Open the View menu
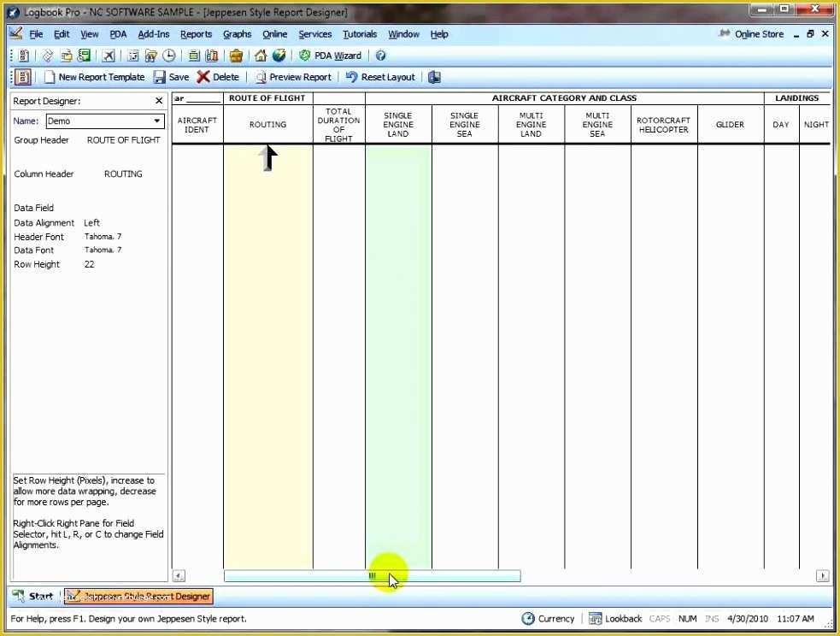 (90, 33)
